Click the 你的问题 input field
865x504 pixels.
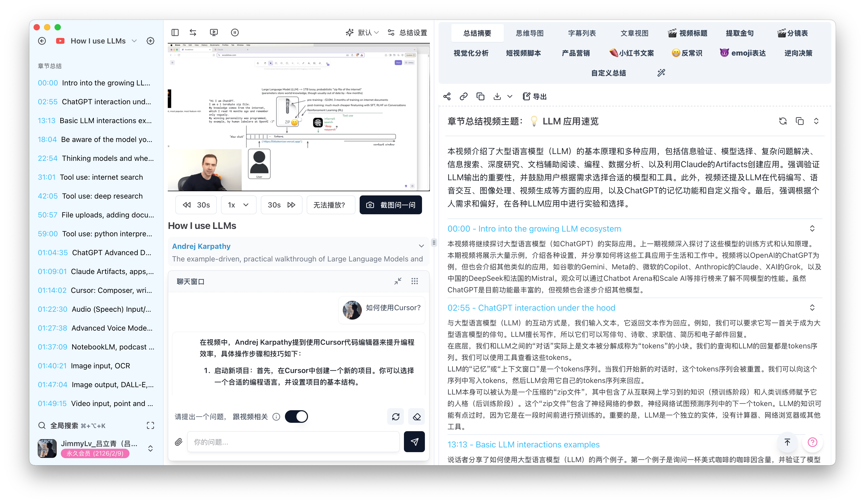tap(294, 442)
